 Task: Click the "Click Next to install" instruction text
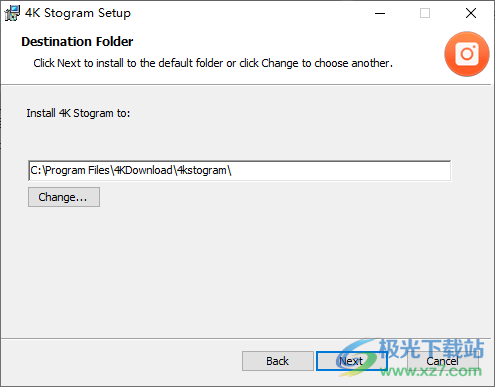(x=213, y=63)
